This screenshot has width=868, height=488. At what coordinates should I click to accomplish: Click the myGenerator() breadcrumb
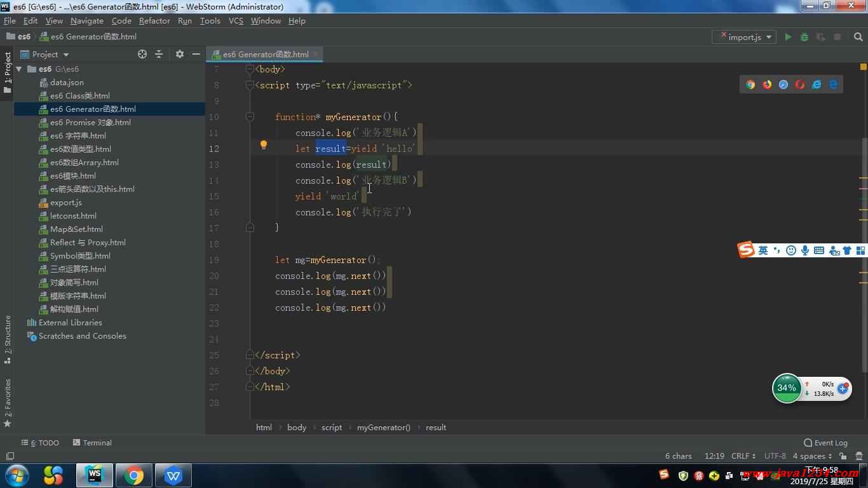tap(384, 428)
